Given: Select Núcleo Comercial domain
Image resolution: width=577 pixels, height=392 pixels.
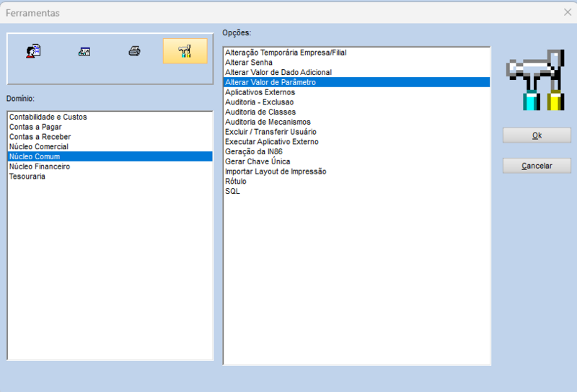Looking at the screenshot, I should (110, 147).
